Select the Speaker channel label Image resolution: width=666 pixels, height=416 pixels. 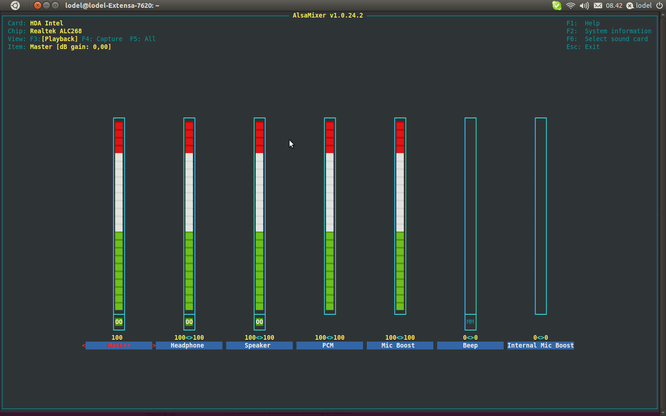(260, 345)
